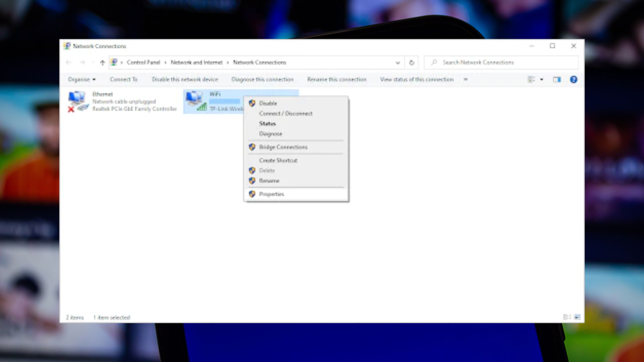Click Diagnose this connection in toolbar
644x362 pixels.
click(x=262, y=79)
